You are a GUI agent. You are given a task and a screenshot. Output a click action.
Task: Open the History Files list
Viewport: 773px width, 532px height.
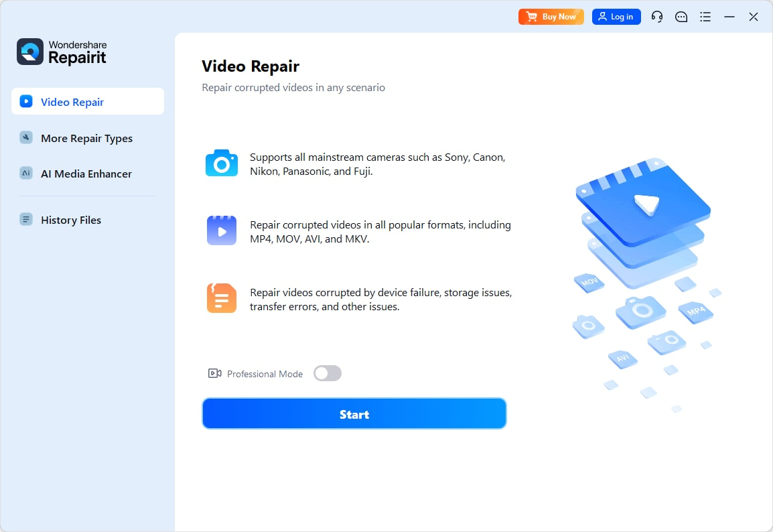pyautogui.click(x=70, y=220)
